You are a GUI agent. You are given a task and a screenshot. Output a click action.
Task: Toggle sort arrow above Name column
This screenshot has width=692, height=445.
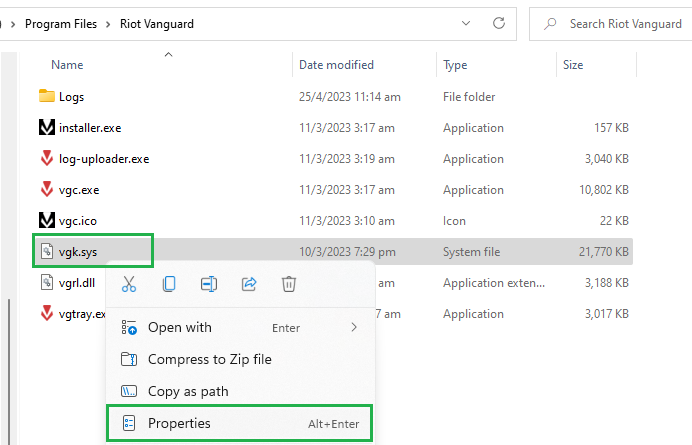point(168,55)
